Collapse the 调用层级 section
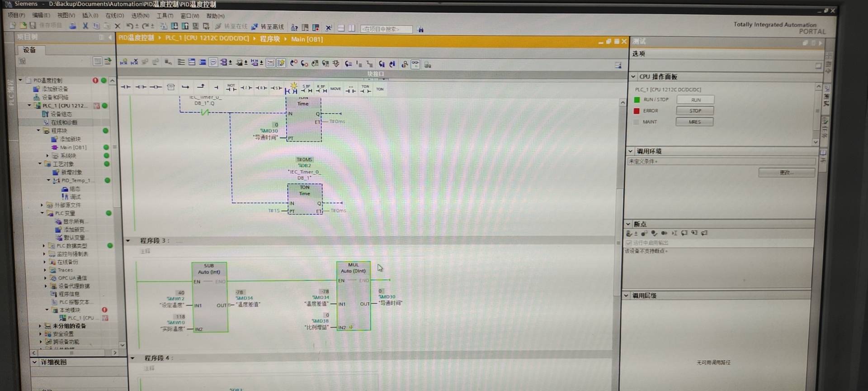The width and height of the screenshot is (868, 391). tap(626, 296)
